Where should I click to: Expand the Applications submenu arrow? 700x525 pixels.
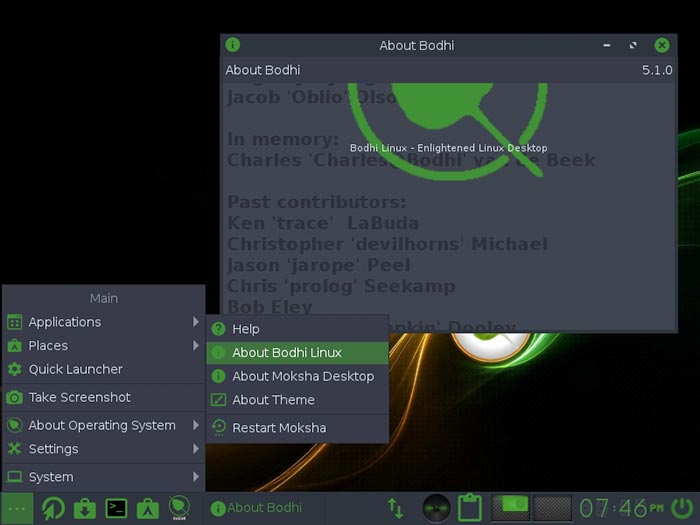(196, 322)
